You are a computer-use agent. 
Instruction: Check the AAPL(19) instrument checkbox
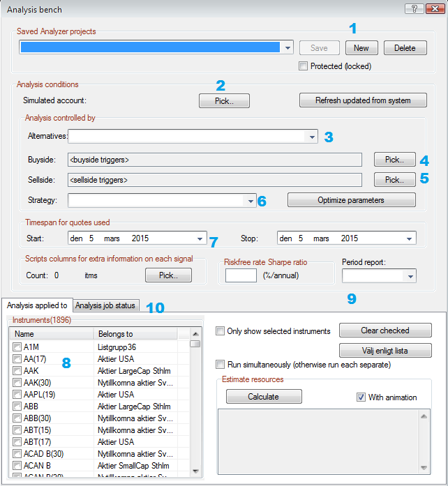(x=17, y=395)
